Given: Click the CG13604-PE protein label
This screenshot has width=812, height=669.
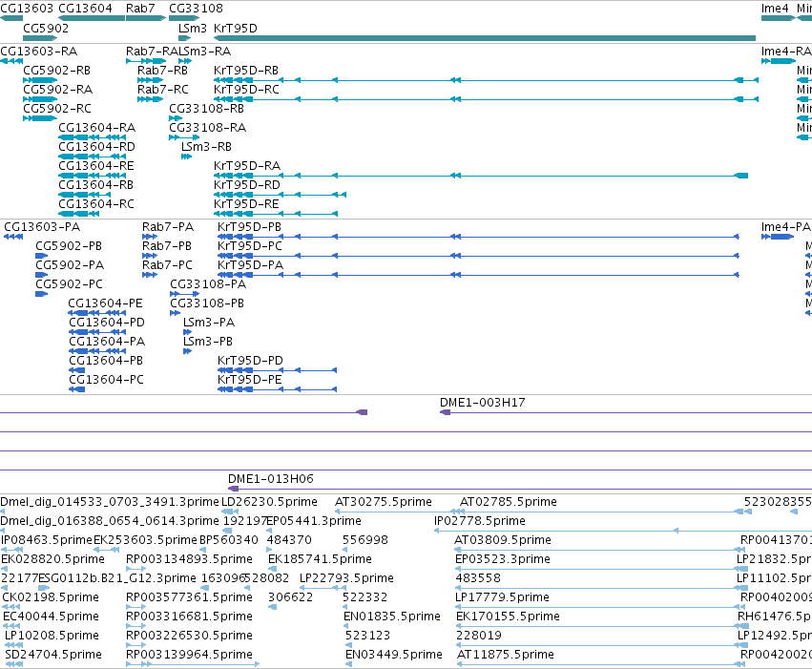Looking at the screenshot, I should pos(106,303).
